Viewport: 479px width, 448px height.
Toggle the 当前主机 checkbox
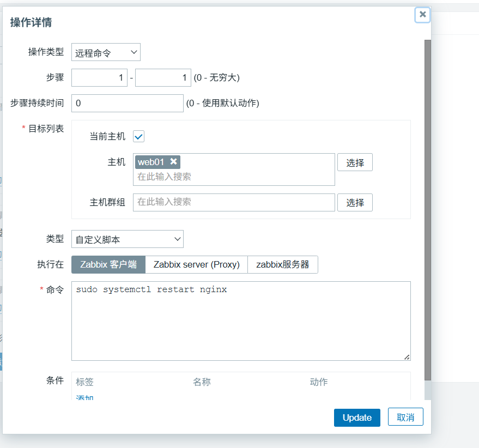tap(138, 136)
